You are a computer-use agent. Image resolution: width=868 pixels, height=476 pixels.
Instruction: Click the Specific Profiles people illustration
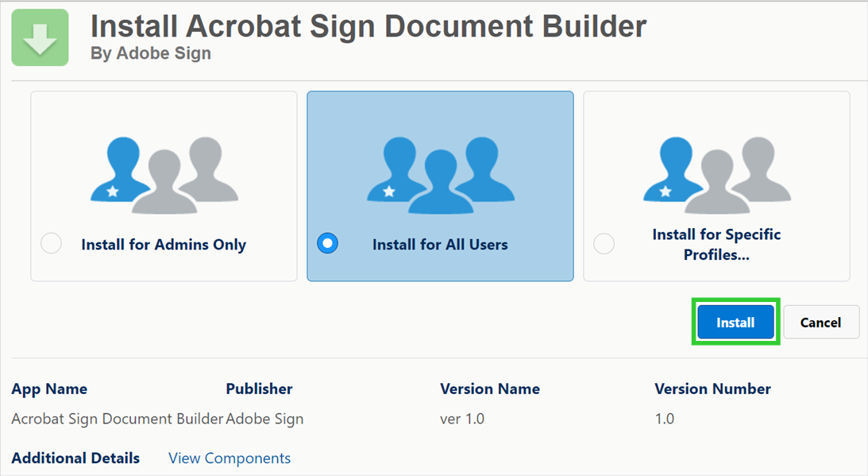[x=716, y=175]
